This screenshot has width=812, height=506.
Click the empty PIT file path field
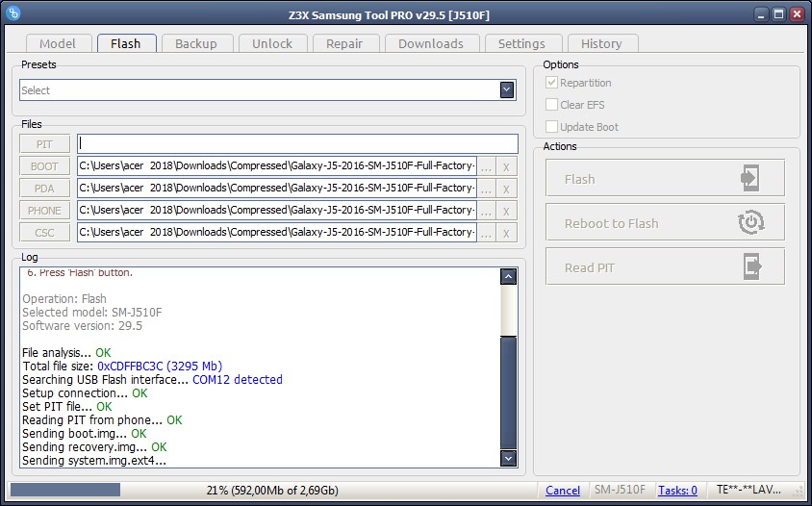click(x=297, y=144)
